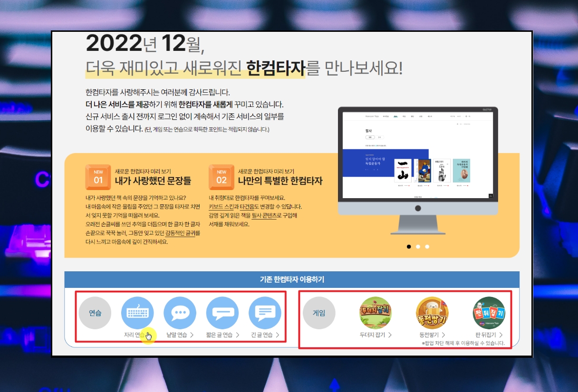Screen dimensions: 578x392
Task: Launch the 두더지 잡기 game icon
Action: [x=376, y=313]
